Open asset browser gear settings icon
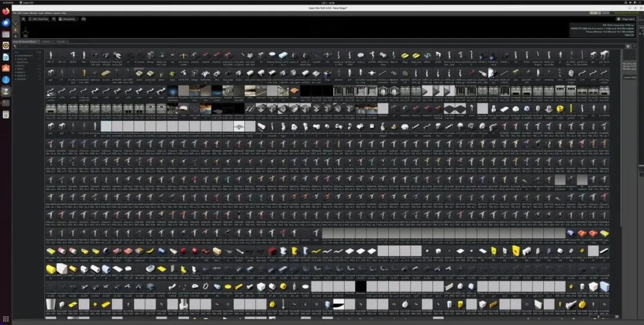 [628, 46]
